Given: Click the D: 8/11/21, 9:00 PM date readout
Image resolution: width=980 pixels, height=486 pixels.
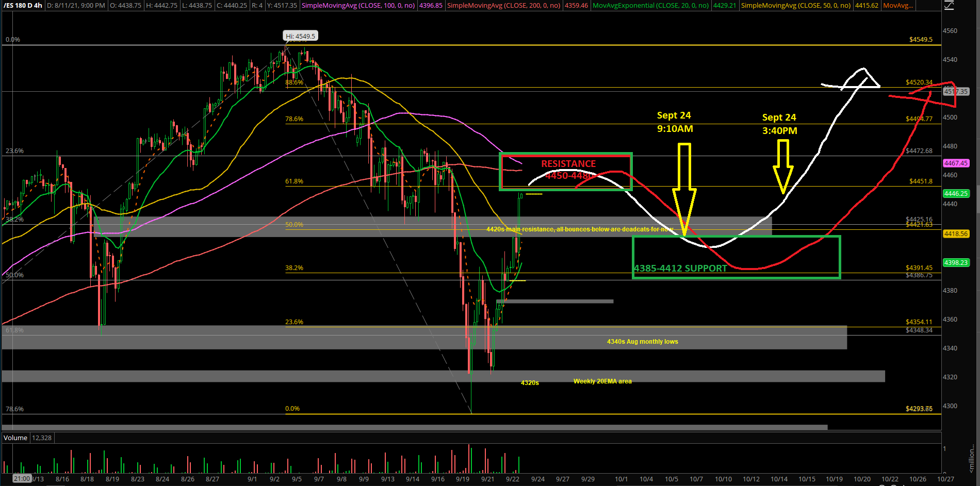Looking at the screenshot, I should pyautogui.click(x=76, y=6).
